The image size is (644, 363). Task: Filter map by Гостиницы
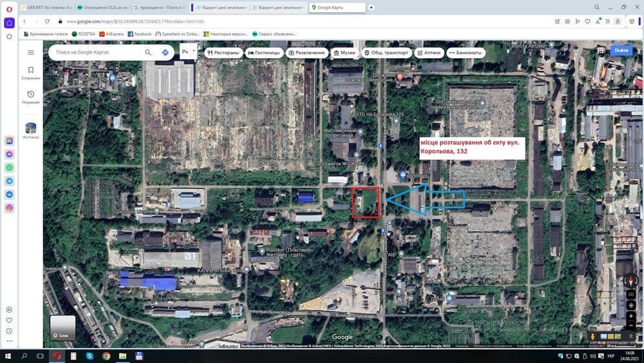tap(264, 53)
